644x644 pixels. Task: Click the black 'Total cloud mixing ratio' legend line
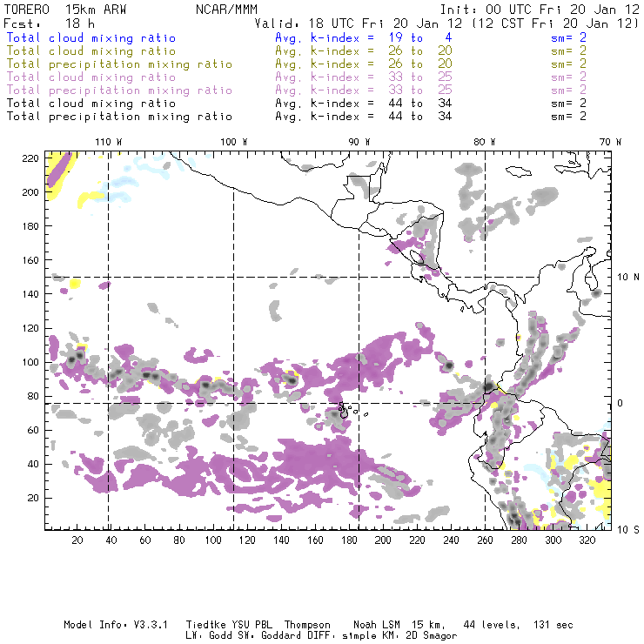91,103
